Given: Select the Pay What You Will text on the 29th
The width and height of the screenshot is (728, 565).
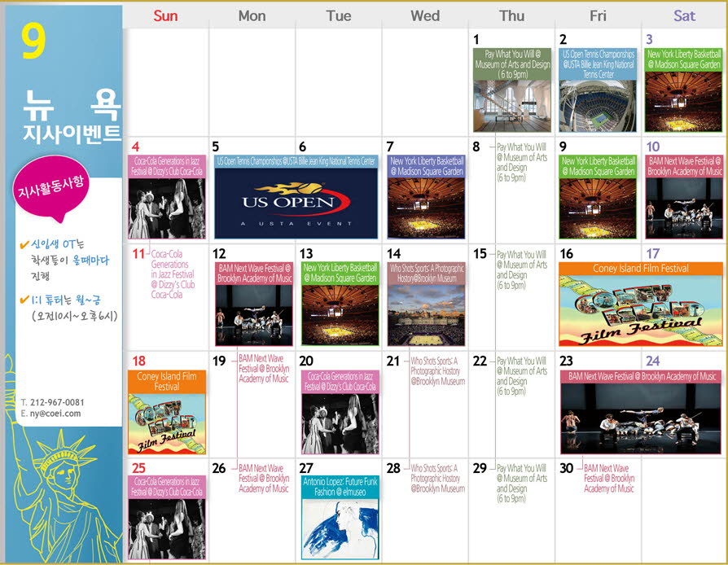Looking at the screenshot, I should coord(522,484).
